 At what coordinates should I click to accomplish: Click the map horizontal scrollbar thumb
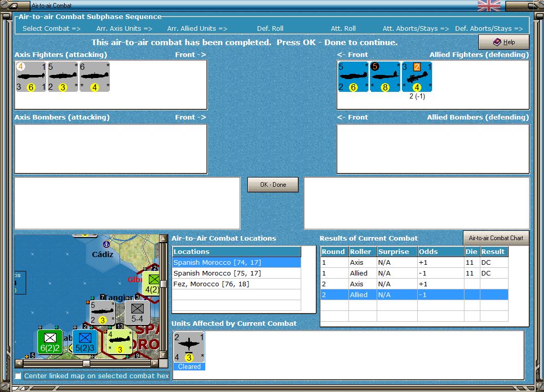click(86, 363)
